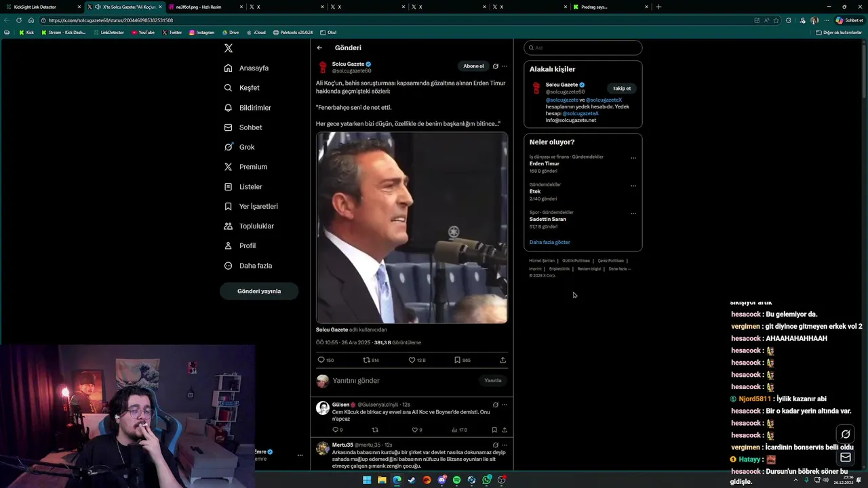Share the main post

[502, 360]
